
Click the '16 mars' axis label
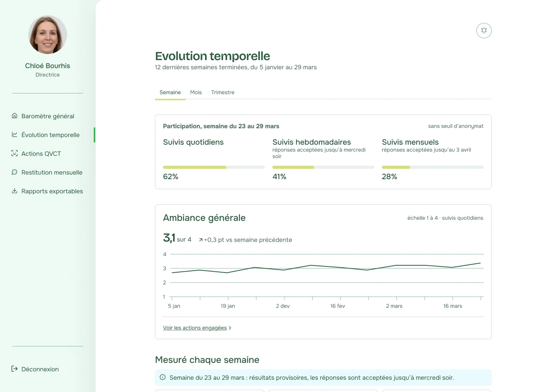tap(453, 306)
